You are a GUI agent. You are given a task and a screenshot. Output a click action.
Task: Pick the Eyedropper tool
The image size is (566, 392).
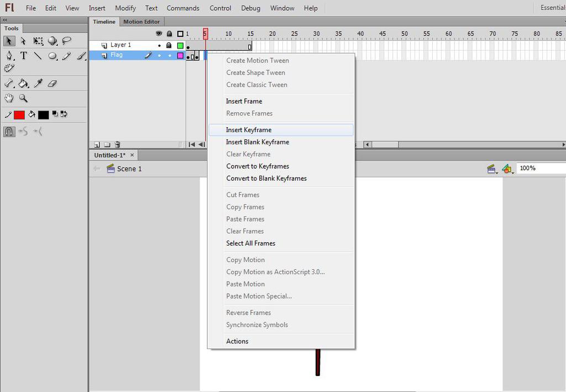pyautogui.click(x=38, y=83)
